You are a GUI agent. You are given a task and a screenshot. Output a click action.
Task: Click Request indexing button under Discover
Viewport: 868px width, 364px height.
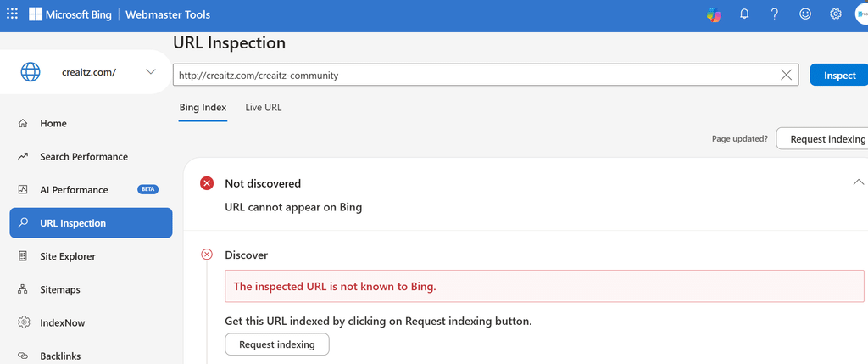click(x=277, y=344)
